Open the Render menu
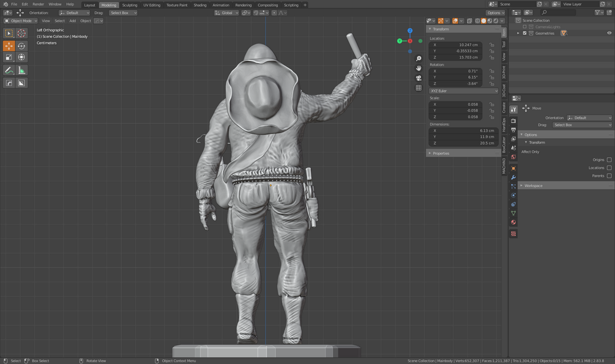615x364 pixels. 38,4
